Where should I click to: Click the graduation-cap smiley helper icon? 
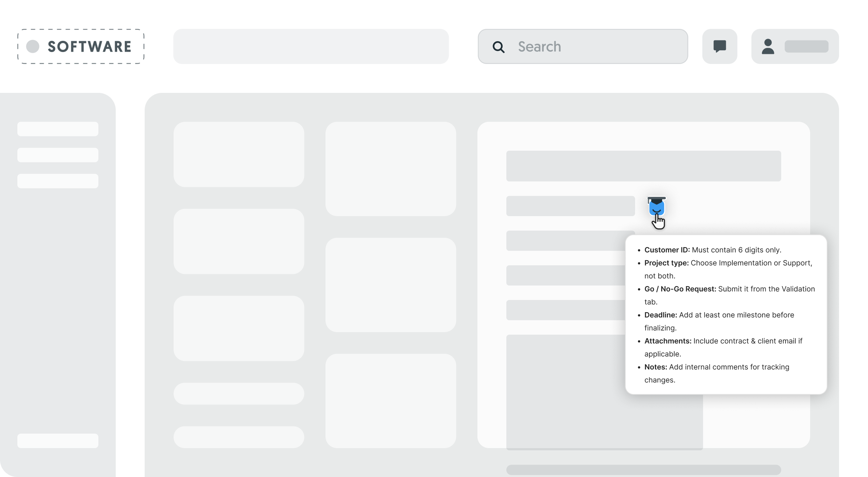click(x=656, y=207)
